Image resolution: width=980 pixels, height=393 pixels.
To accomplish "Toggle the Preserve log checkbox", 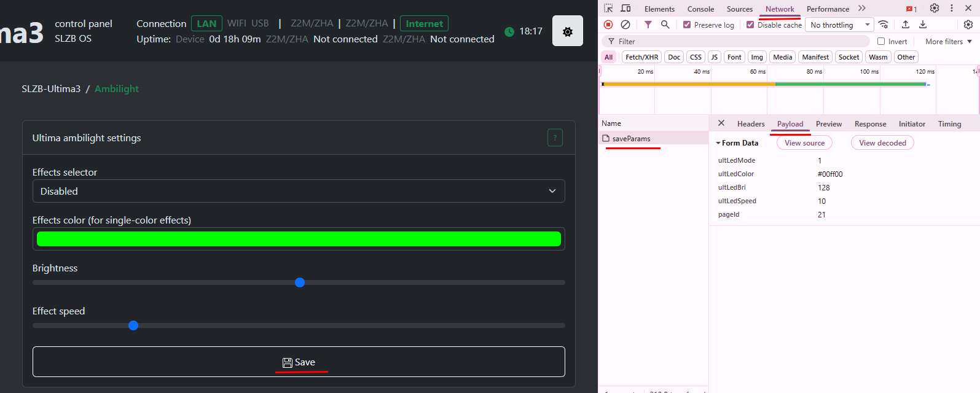I will tap(687, 25).
